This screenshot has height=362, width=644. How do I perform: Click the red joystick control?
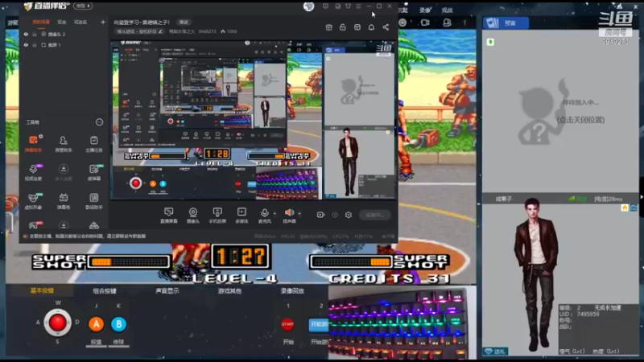(x=57, y=323)
